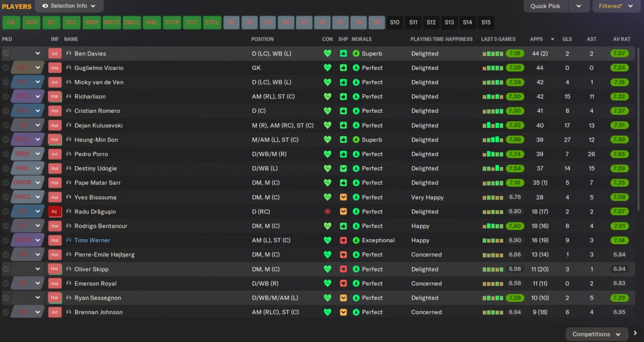Click Guglielmo Vicario's Hol info badge
Viewport: 644px width, 342px height.
click(55, 67)
